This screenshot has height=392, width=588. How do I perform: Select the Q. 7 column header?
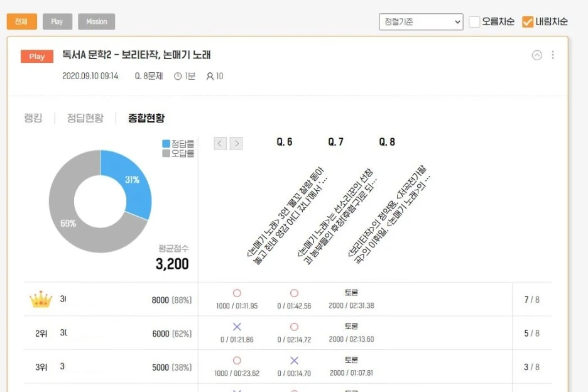pyautogui.click(x=335, y=142)
